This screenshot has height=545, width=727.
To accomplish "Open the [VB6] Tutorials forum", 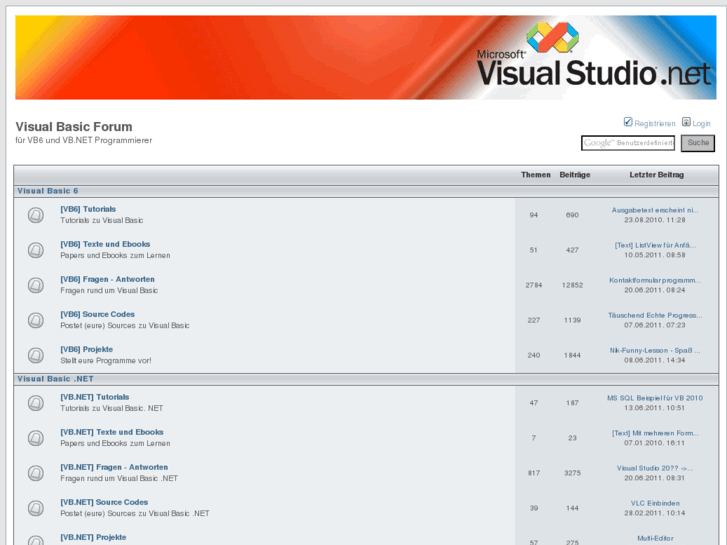I will [88, 209].
